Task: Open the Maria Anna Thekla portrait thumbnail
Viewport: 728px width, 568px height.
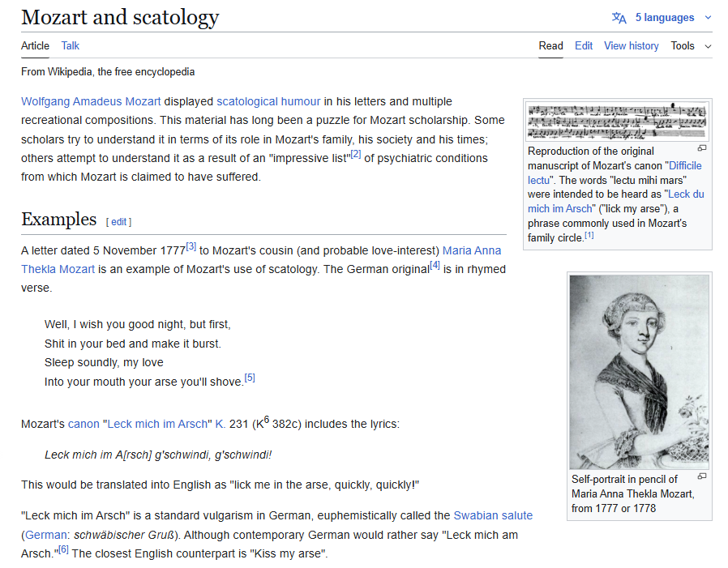Action: pos(640,372)
